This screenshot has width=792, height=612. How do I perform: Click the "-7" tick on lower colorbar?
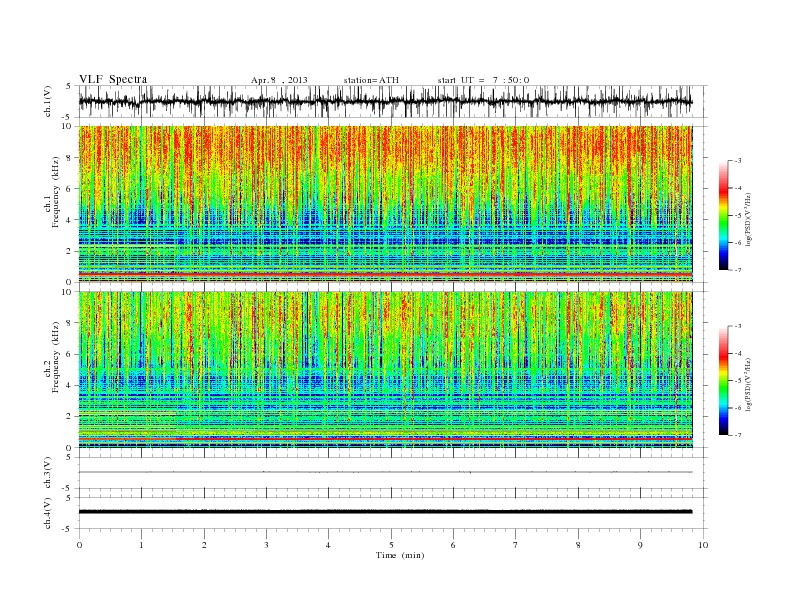pyautogui.click(x=737, y=435)
